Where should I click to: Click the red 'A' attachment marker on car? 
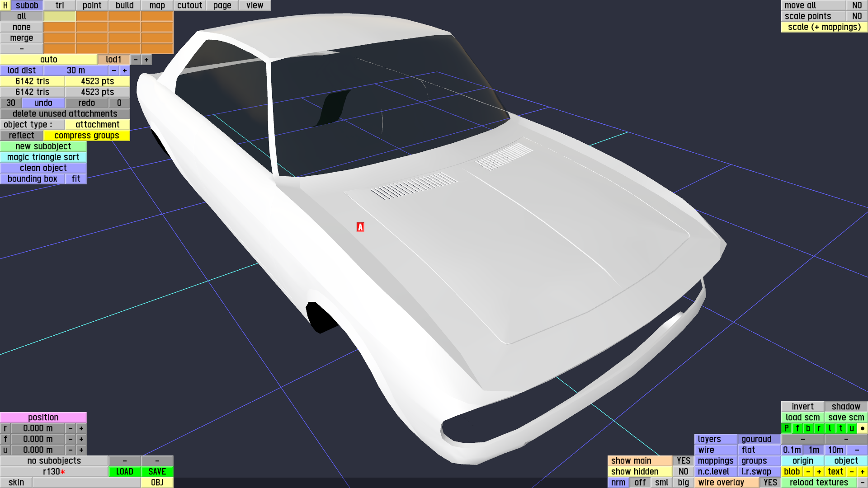tap(360, 227)
